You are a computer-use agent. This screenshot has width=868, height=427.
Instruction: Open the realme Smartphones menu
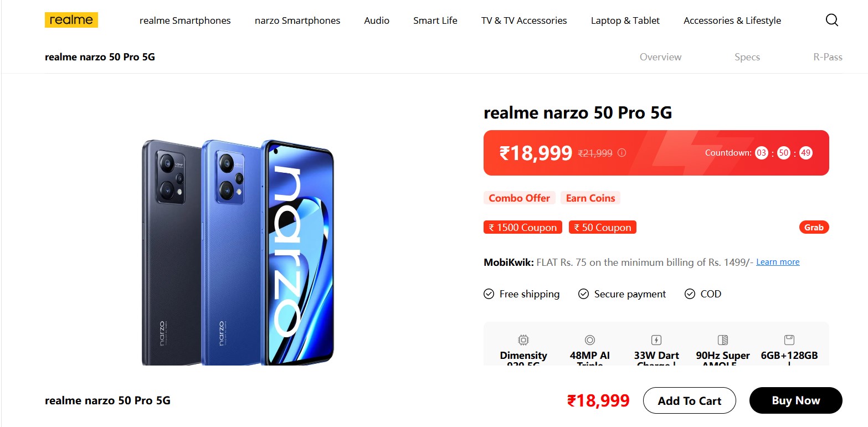pos(185,20)
